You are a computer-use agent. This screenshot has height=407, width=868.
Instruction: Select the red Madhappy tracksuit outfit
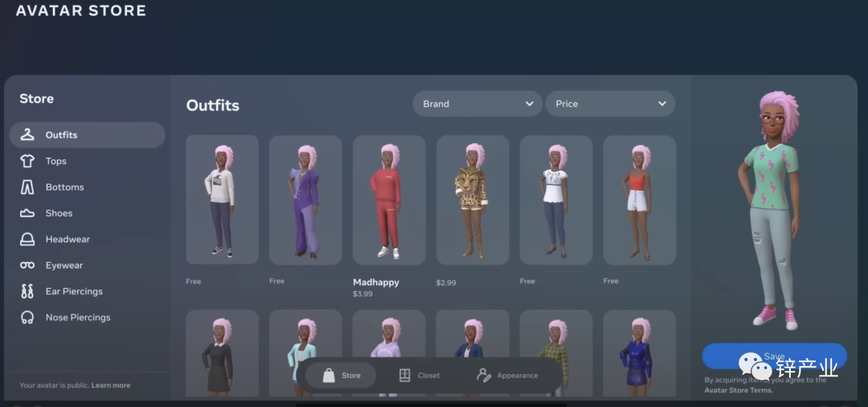[x=389, y=200]
